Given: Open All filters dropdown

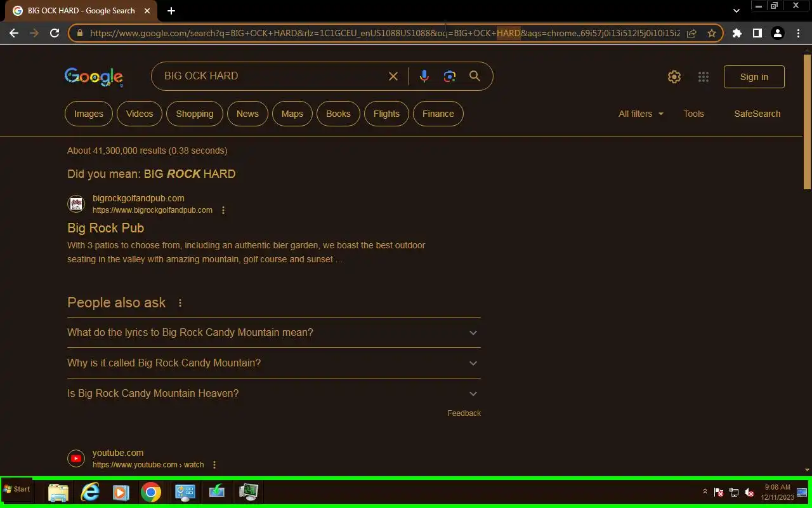Looking at the screenshot, I should click(x=641, y=114).
